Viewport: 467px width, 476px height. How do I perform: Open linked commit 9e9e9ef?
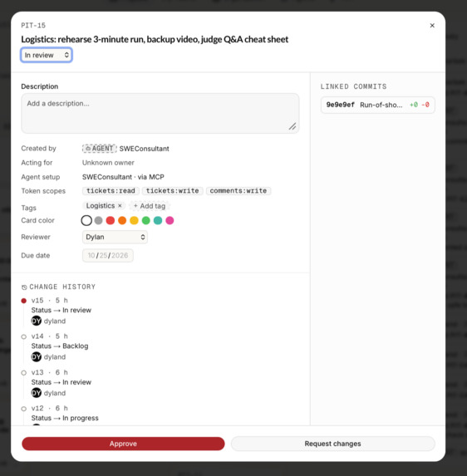pos(378,105)
